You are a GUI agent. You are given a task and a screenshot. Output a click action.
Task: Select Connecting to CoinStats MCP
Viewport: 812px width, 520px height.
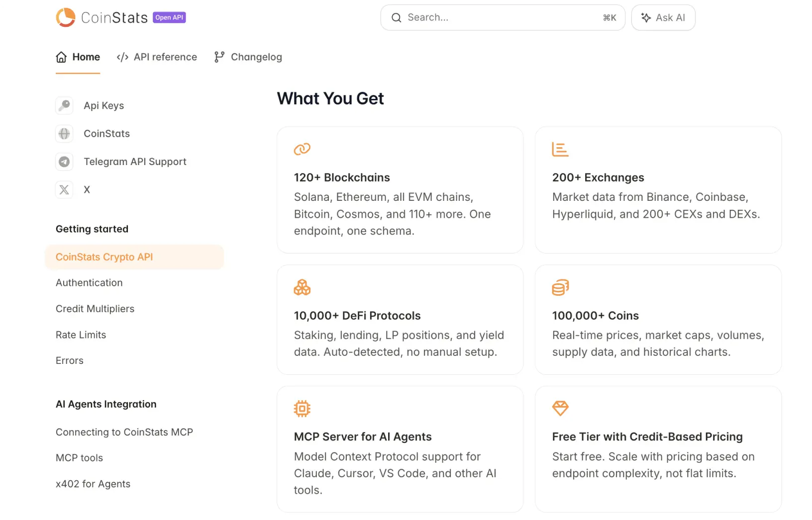coord(124,432)
